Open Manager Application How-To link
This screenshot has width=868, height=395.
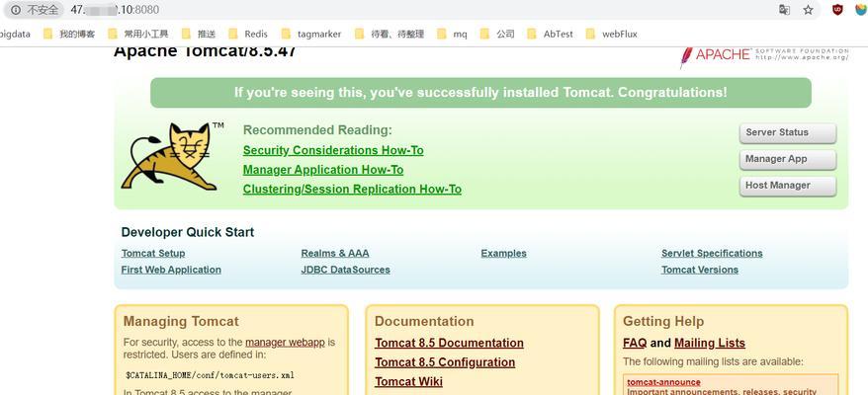[323, 170]
